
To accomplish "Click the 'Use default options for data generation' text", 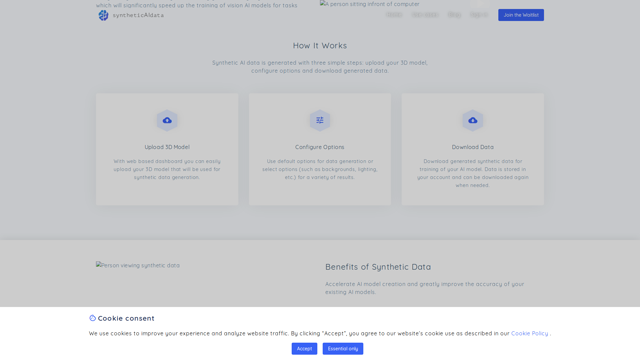I will tap(320, 169).
